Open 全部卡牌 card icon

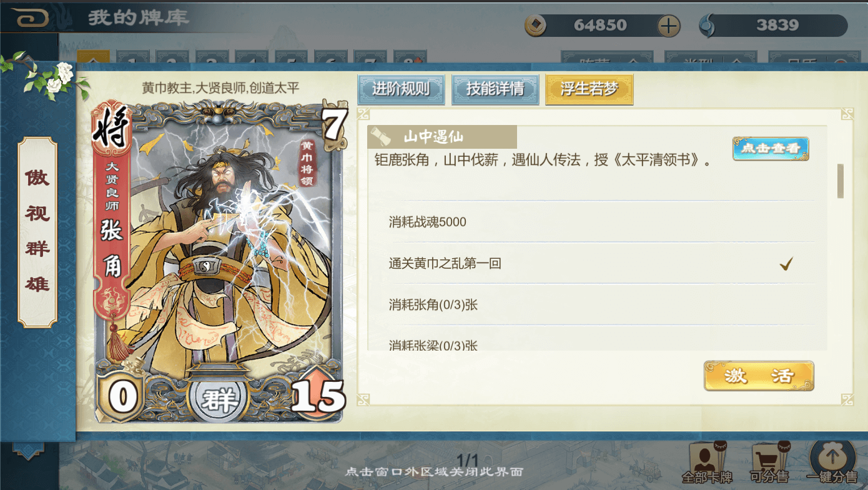pyautogui.click(x=706, y=457)
